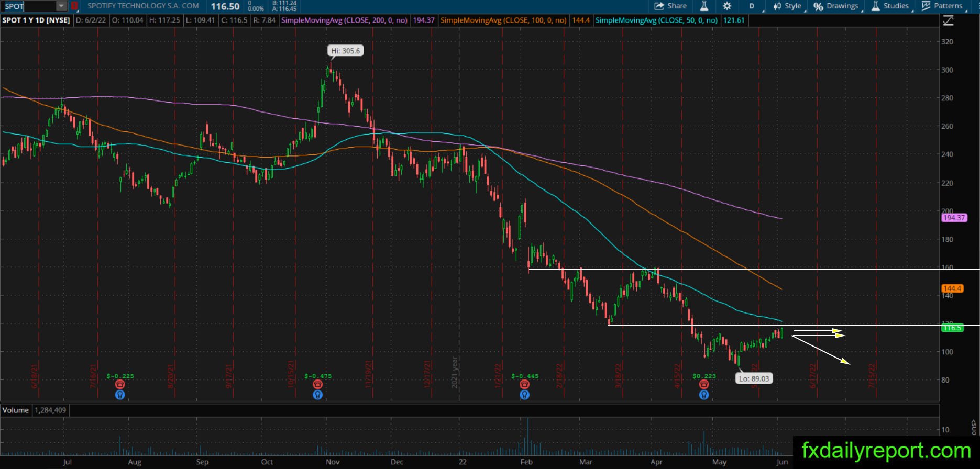Click the header SMA value 121.61
The height and width of the screenshot is (469, 980).
[733, 20]
